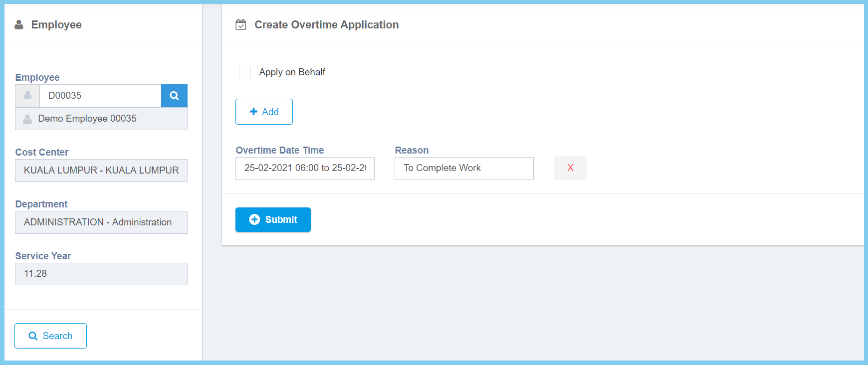
Task: Click the Apply on Behalf label text
Action: pos(292,72)
